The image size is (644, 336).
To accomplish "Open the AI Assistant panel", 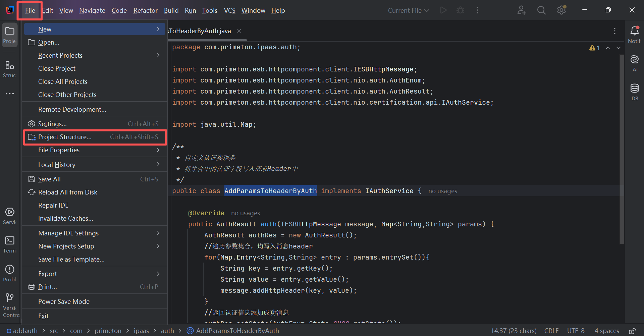I will [634, 63].
